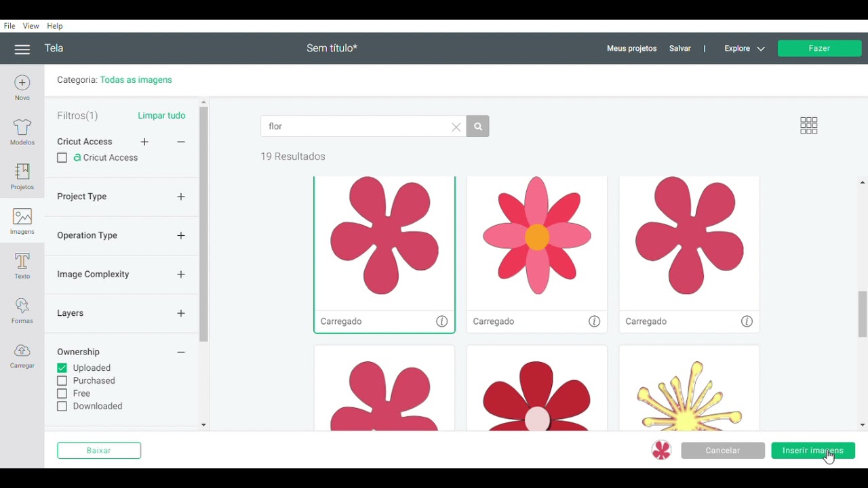Expand Layers filter section
The height and width of the screenshot is (488, 868).
pos(181,313)
